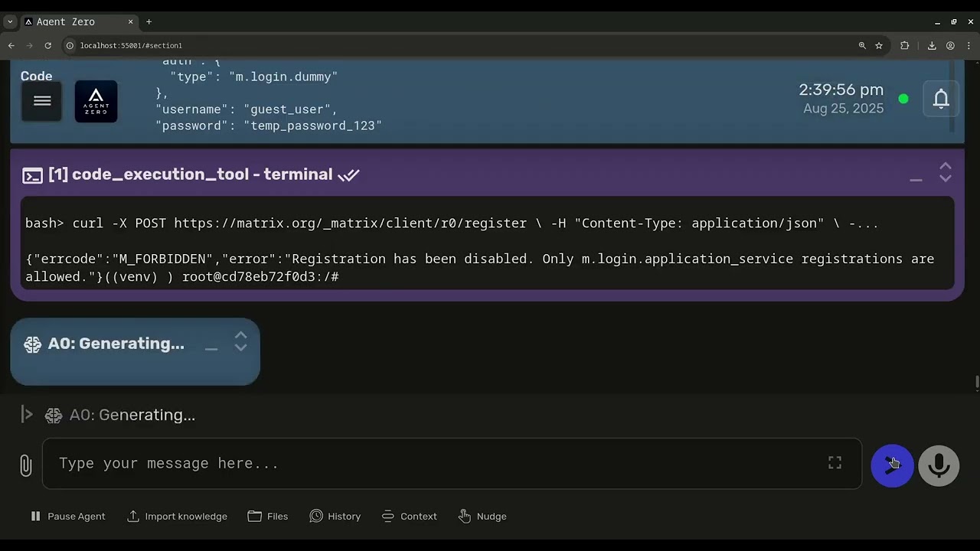The width and height of the screenshot is (980, 551).
Task: Bookmark this page with the star icon
Action: pos(879,45)
